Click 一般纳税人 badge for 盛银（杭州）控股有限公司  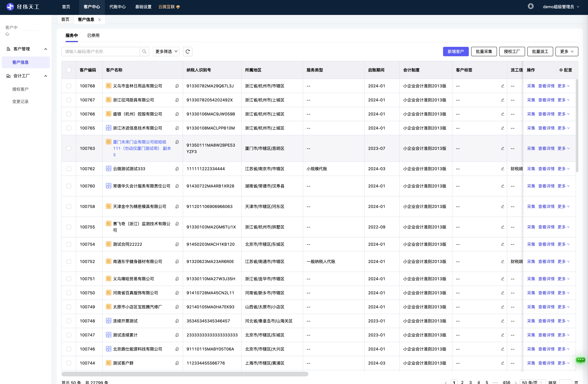pyautogui.click(x=108, y=114)
